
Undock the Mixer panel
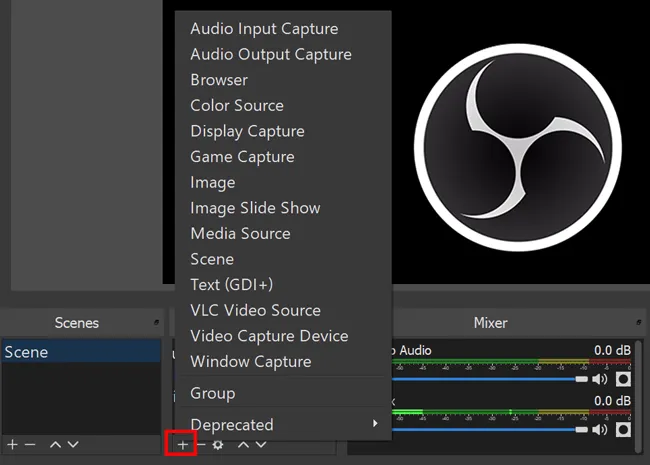[x=639, y=322]
